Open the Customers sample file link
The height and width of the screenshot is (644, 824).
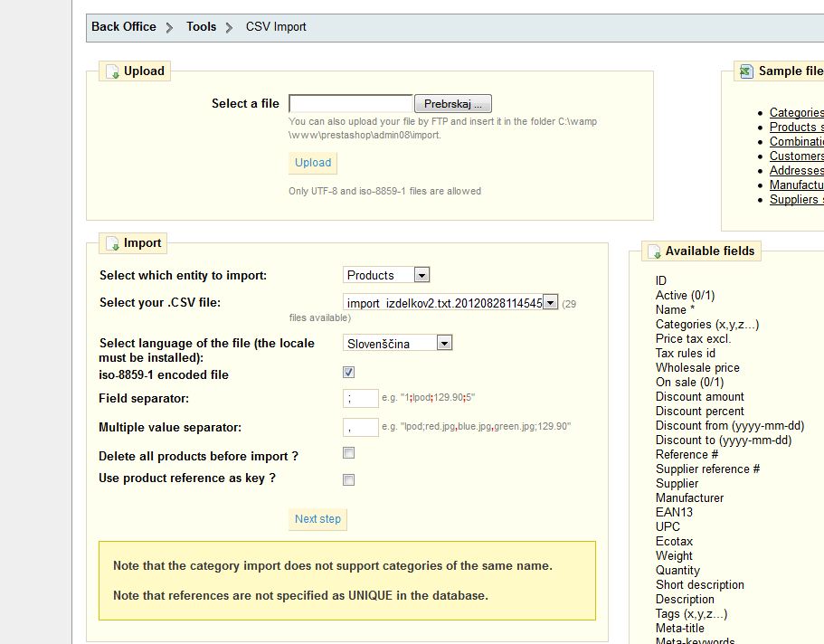point(796,156)
